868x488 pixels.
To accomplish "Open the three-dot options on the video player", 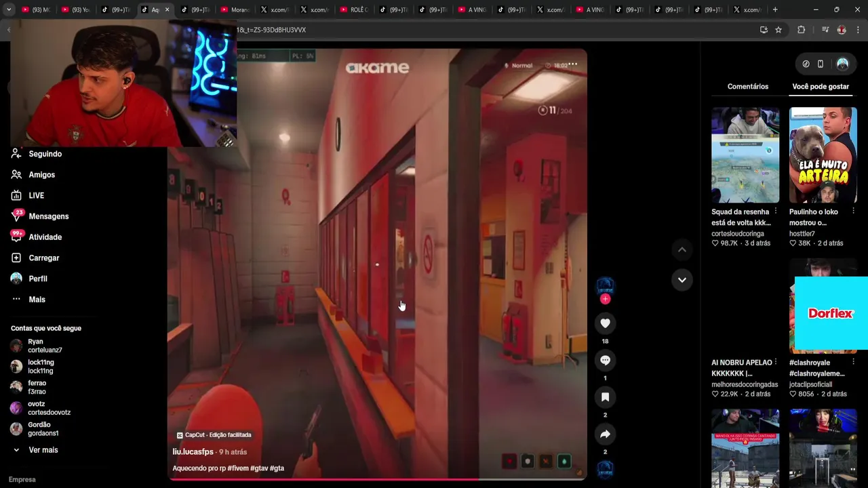I will 572,65.
